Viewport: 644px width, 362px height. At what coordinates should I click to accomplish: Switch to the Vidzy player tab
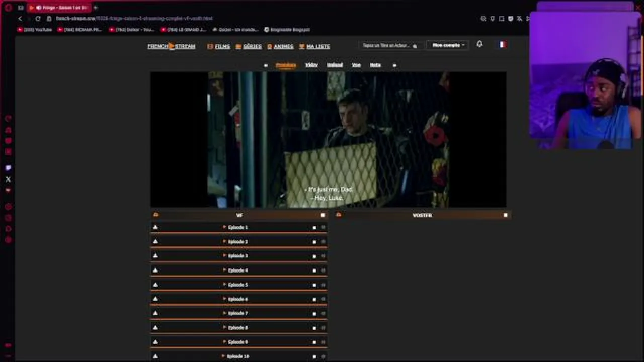click(311, 65)
